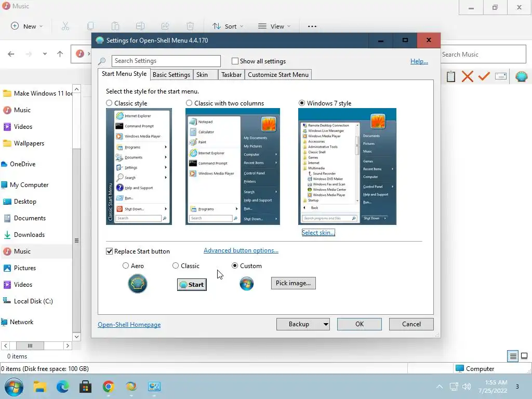Viewport: 532px width, 399px height.
Task: Enable Show all settings checkbox
Action: [x=235, y=61]
